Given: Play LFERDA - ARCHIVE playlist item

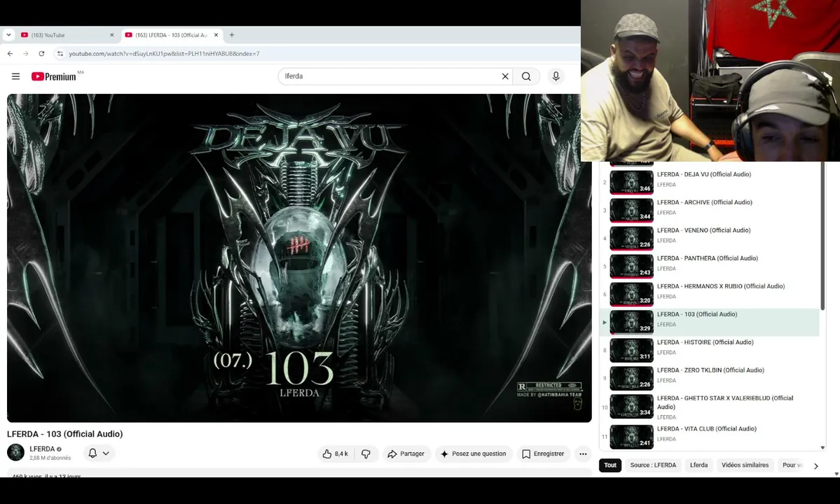Looking at the screenshot, I should pos(710,210).
